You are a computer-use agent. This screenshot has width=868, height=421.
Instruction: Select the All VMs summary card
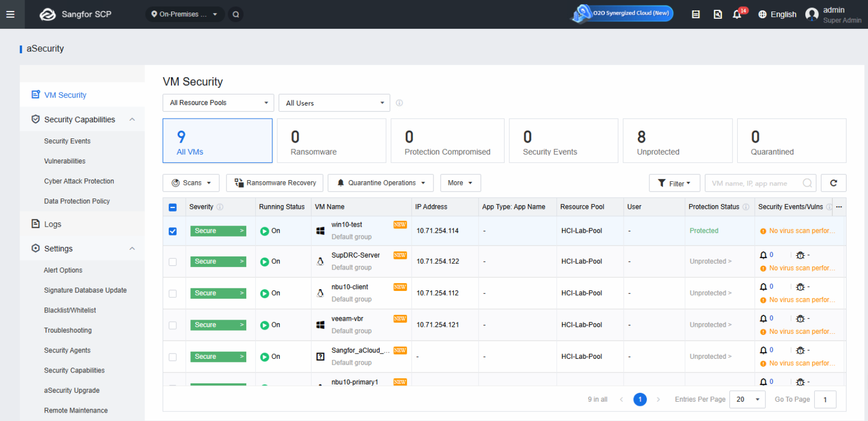tap(218, 141)
